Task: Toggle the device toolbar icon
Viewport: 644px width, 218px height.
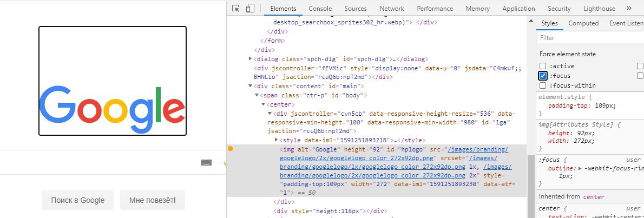Action: (x=250, y=9)
